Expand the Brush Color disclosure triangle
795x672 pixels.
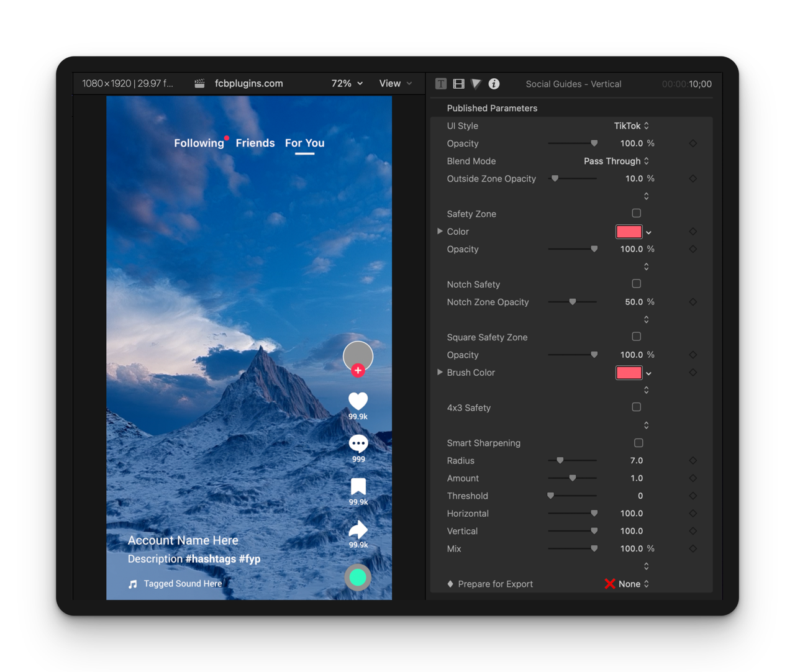coord(440,372)
